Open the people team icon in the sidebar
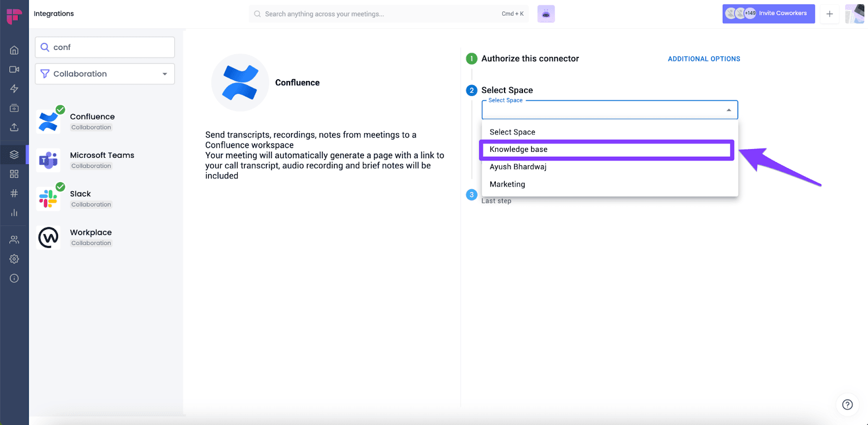Image resolution: width=868 pixels, height=425 pixels. tap(14, 240)
